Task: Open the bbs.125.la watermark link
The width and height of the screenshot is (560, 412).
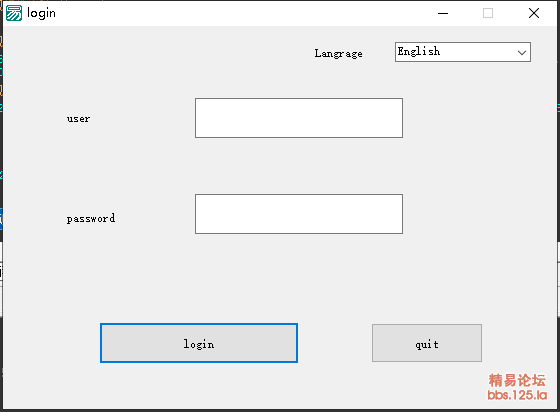Action: [x=517, y=395]
